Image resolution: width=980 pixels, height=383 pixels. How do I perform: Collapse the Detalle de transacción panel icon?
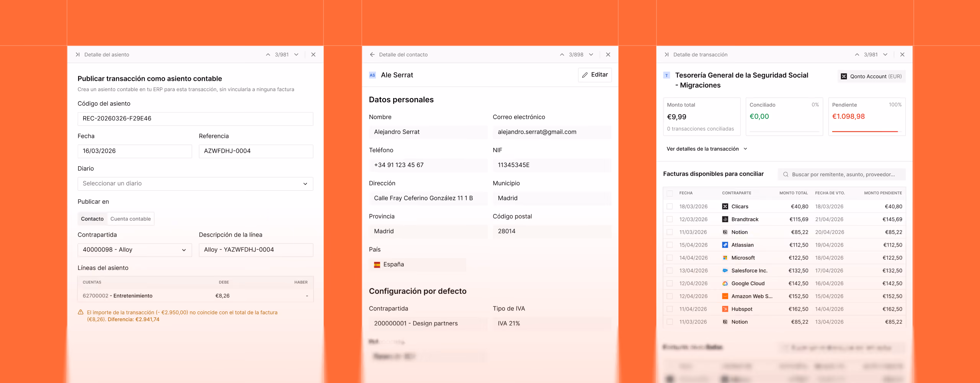click(667, 55)
